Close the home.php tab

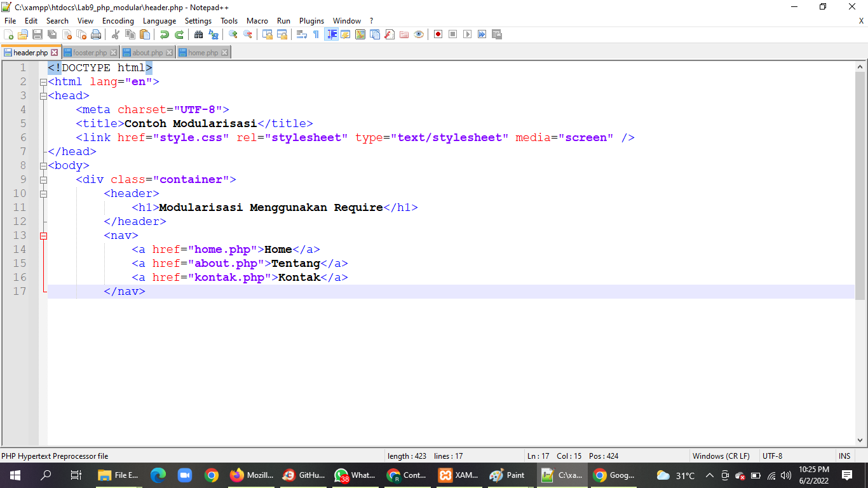coord(224,53)
